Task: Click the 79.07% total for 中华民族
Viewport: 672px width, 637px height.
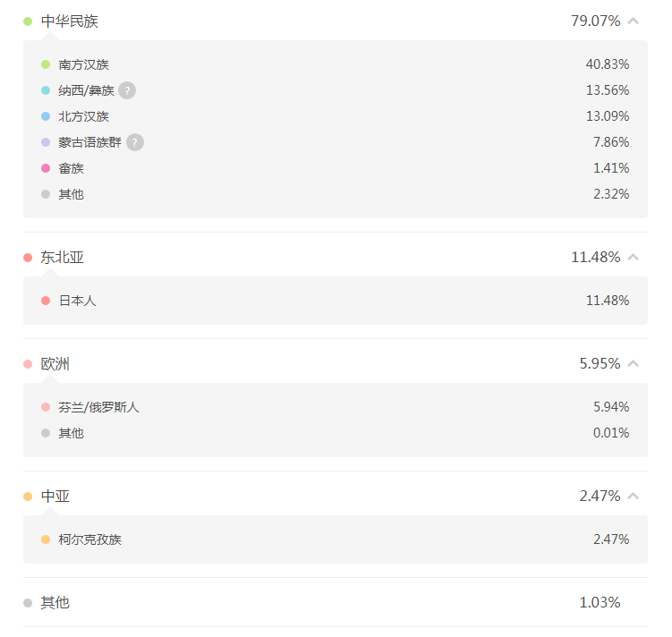Action: point(595,21)
